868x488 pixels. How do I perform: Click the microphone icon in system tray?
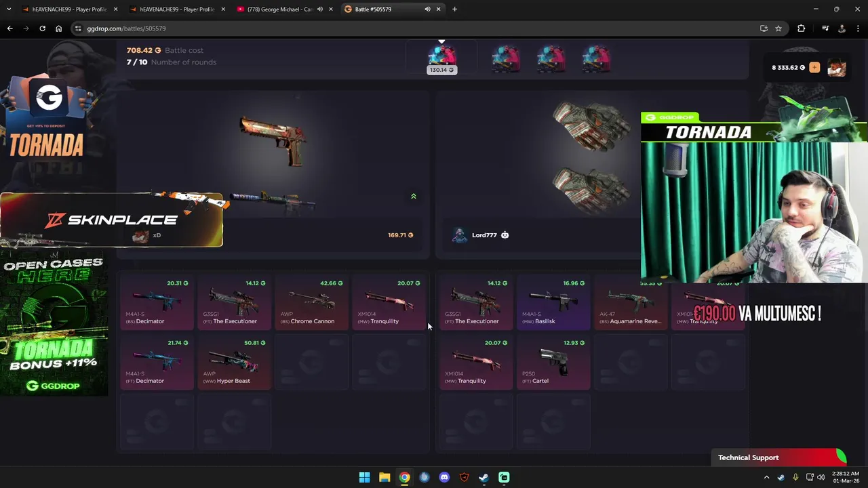pyautogui.click(x=795, y=477)
